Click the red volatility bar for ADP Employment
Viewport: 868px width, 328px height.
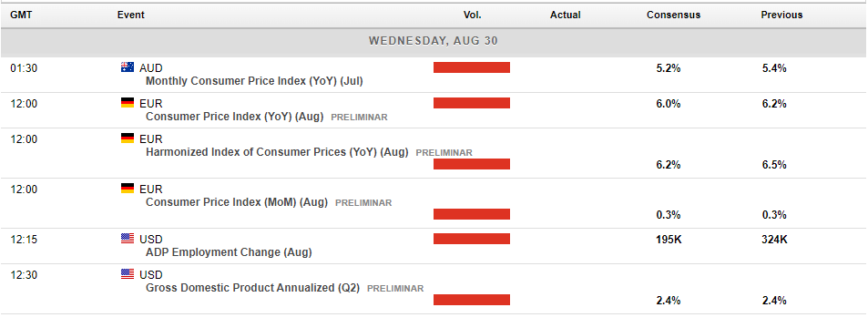click(x=472, y=239)
